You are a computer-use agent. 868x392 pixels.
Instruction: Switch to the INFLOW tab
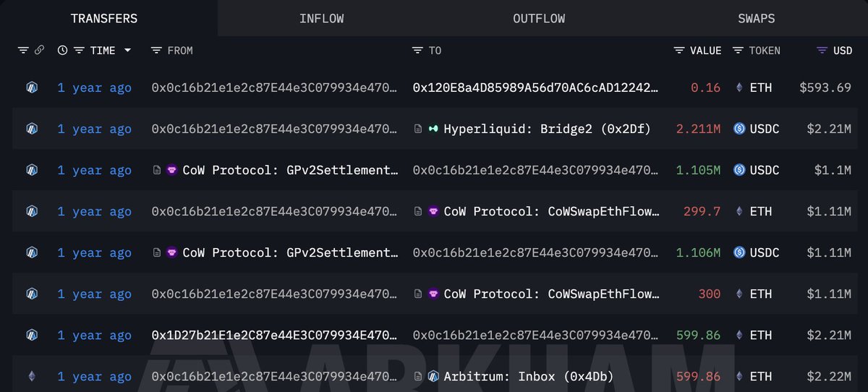click(321, 18)
